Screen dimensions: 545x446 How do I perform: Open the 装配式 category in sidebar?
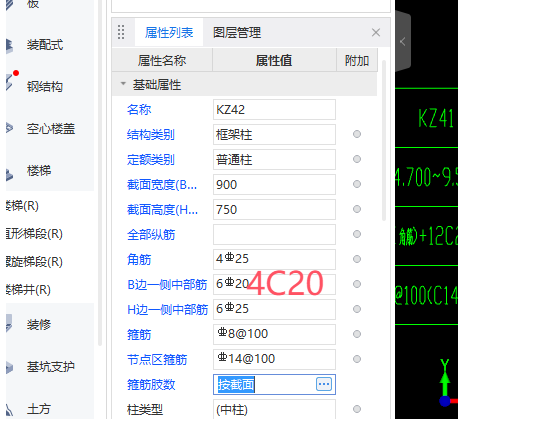45,45
